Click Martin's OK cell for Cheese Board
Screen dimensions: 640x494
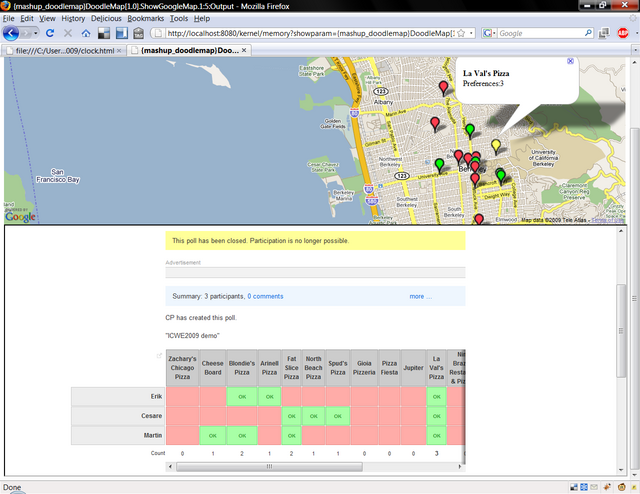click(213, 436)
